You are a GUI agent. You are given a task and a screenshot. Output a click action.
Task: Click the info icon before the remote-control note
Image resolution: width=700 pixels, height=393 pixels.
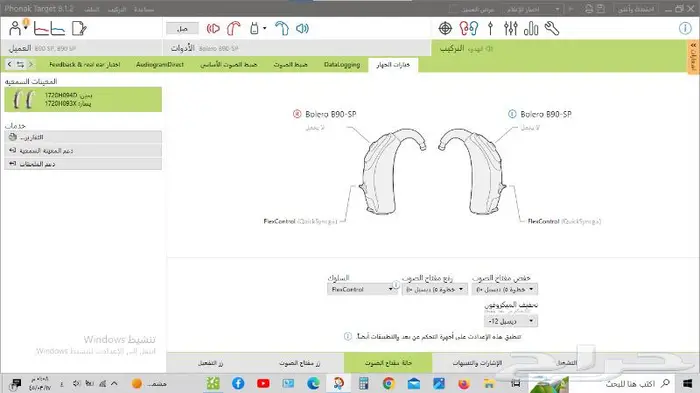pos(348,336)
